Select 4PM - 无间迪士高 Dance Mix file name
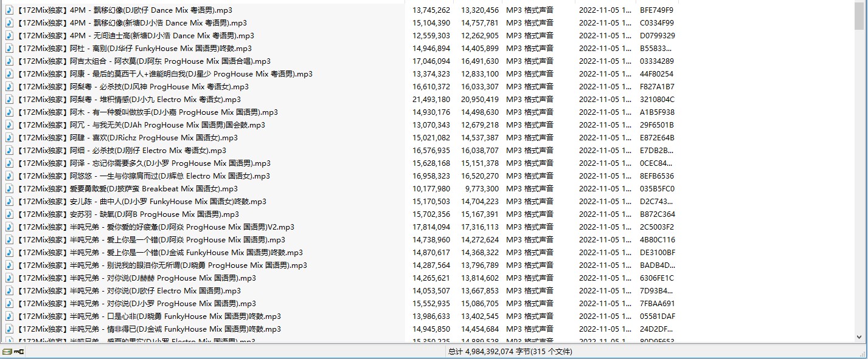The image size is (868, 359). click(x=136, y=36)
